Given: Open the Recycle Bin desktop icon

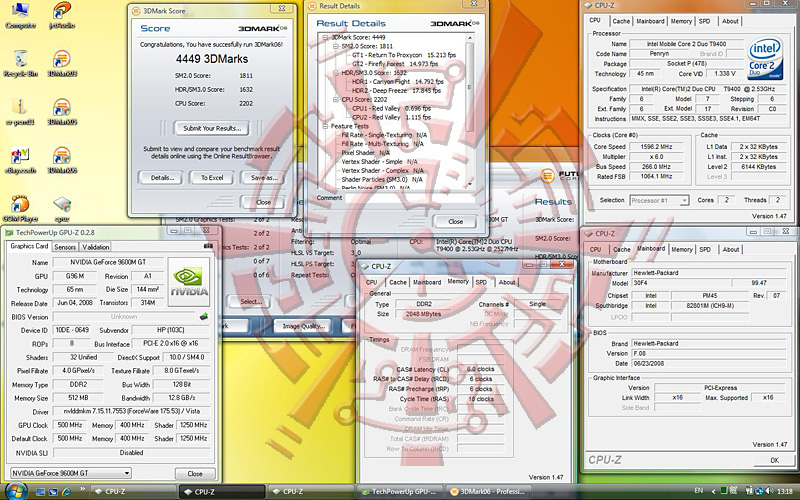Looking at the screenshot, I should pyautogui.click(x=20, y=63).
